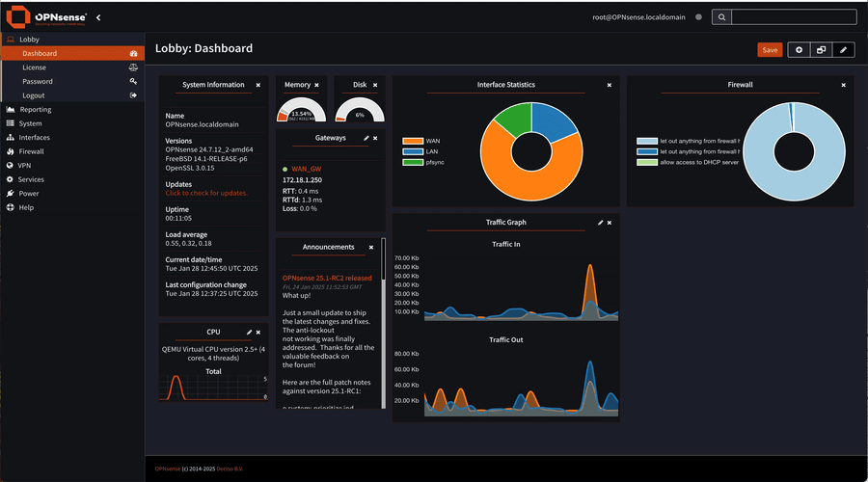Click the search magnifier icon
Screen dimensions: 868x482
[x=721, y=17]
